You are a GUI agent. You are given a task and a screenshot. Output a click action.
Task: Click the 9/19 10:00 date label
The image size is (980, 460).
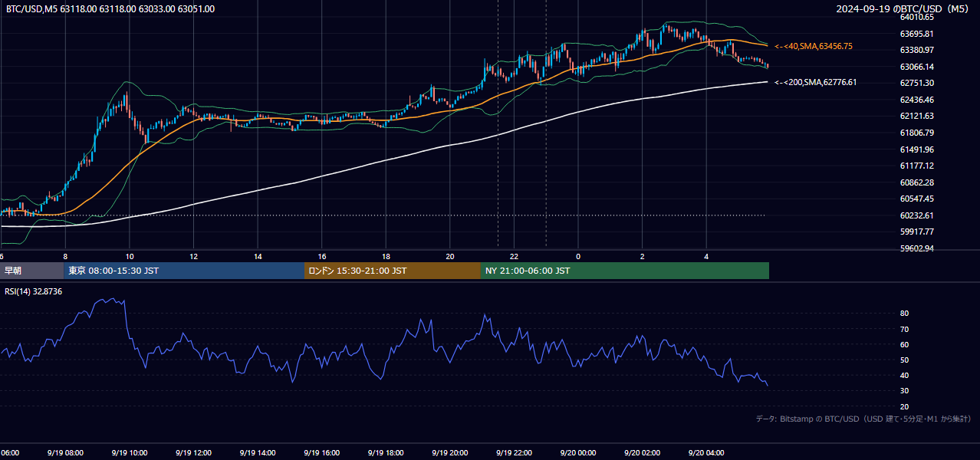130,453
